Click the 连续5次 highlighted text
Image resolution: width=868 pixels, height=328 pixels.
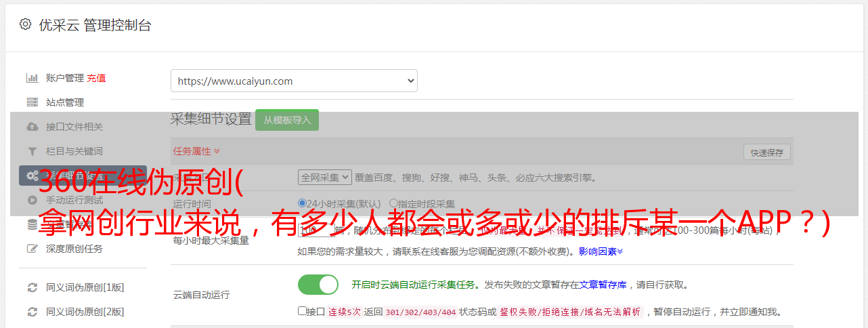click(345, 312)
